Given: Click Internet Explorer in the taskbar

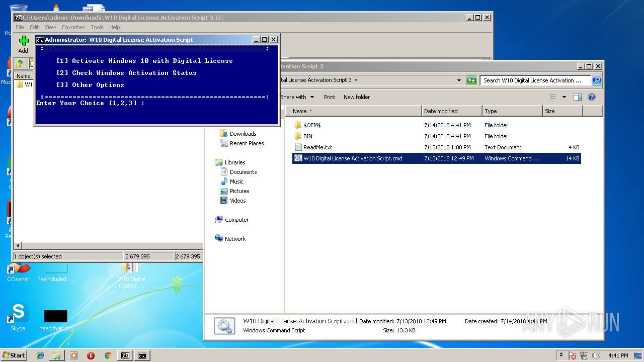Looking at the screenshot, I should click(40, 355).
